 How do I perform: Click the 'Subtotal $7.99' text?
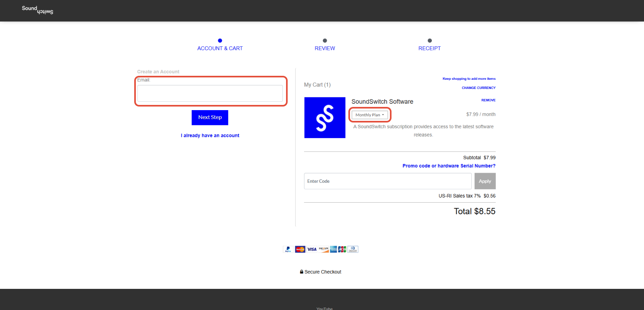[479, 158]
